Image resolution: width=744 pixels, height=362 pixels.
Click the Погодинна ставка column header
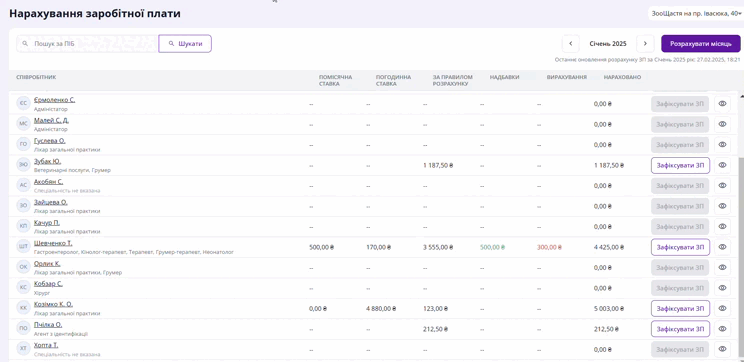pos(393,80)
